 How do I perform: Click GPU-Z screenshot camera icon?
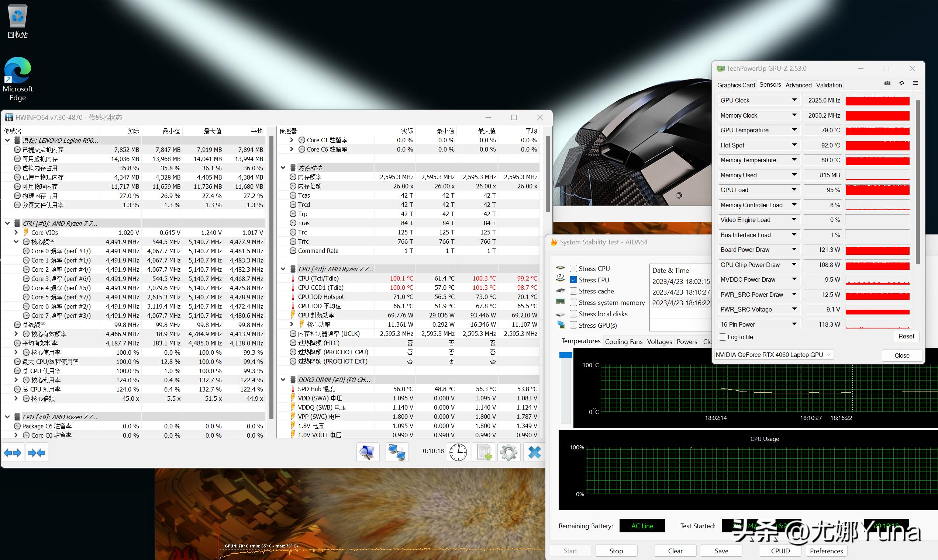pos(887,83)
